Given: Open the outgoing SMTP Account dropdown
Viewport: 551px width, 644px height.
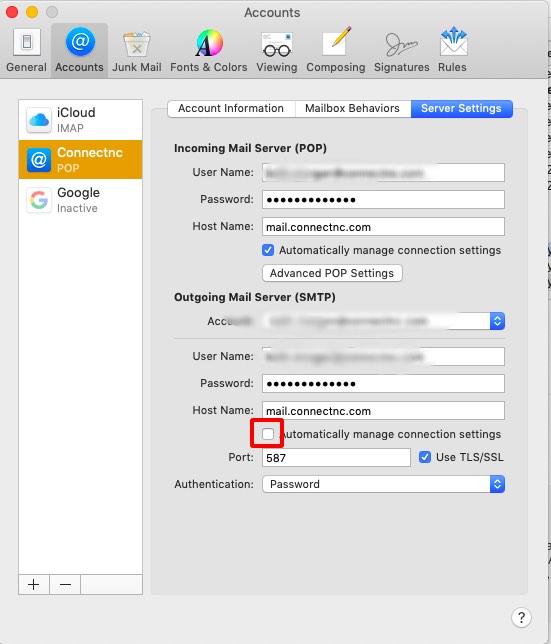Looking at the screenshot, I should coord(383,321).
